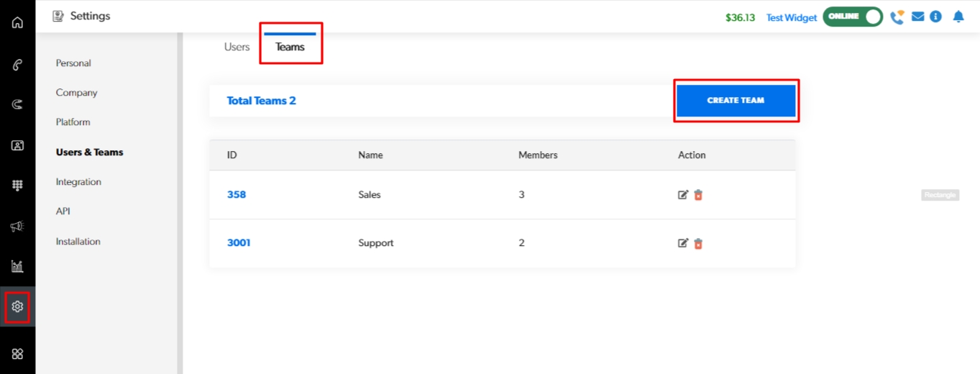This screenshot has height=374, width=980.
Task: Open the envelope messages icon in header
Action: click(917, 17)
